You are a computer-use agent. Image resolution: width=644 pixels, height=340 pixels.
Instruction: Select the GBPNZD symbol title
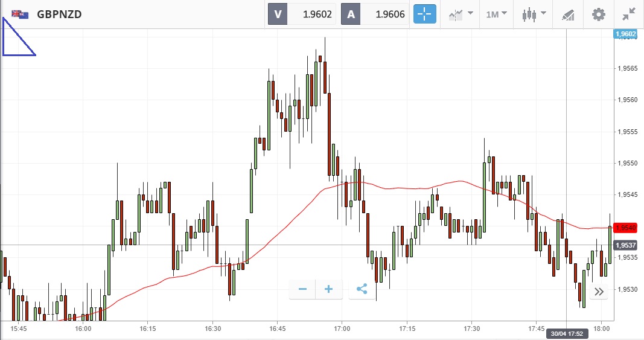[x=59, y=14]
